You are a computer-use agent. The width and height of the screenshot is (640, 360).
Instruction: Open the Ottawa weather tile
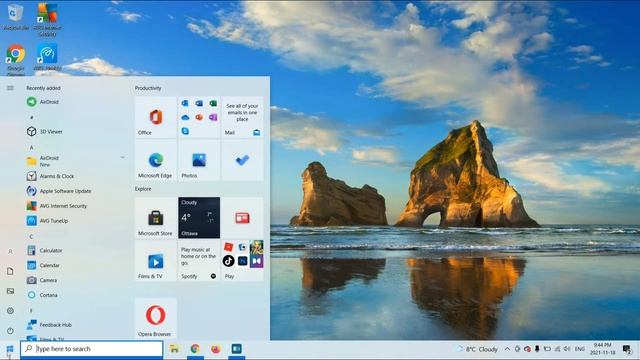click(x=199, y=218)
